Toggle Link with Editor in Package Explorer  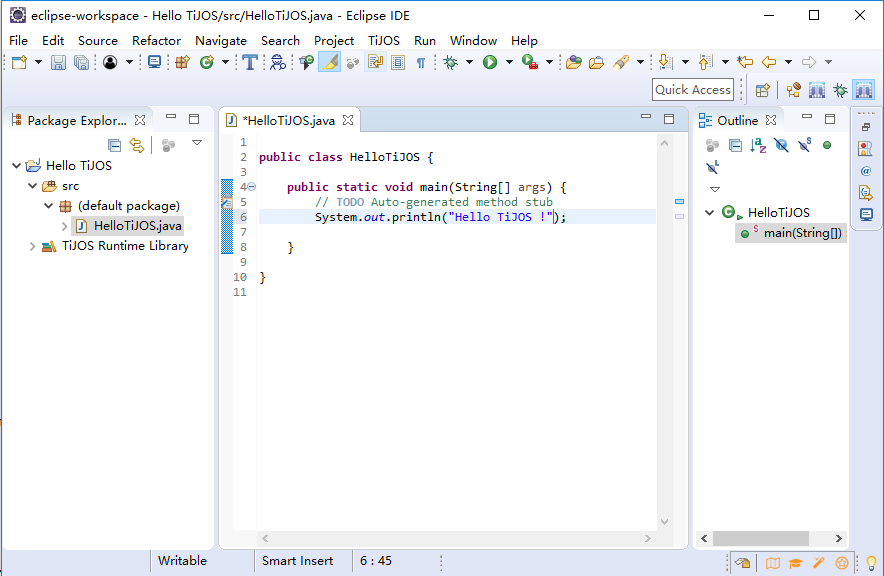click(137, 145)
